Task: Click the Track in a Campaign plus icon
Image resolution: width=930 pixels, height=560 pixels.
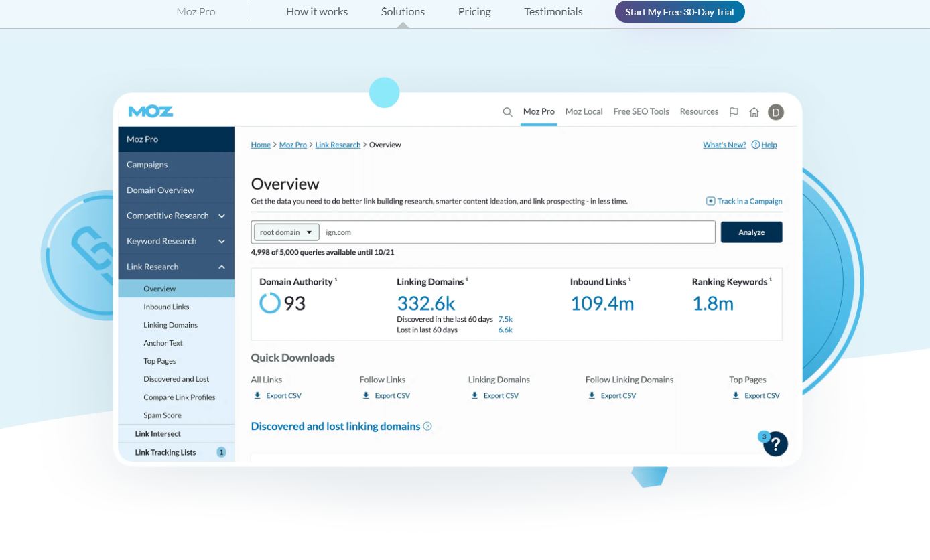Action: (711, 201)
